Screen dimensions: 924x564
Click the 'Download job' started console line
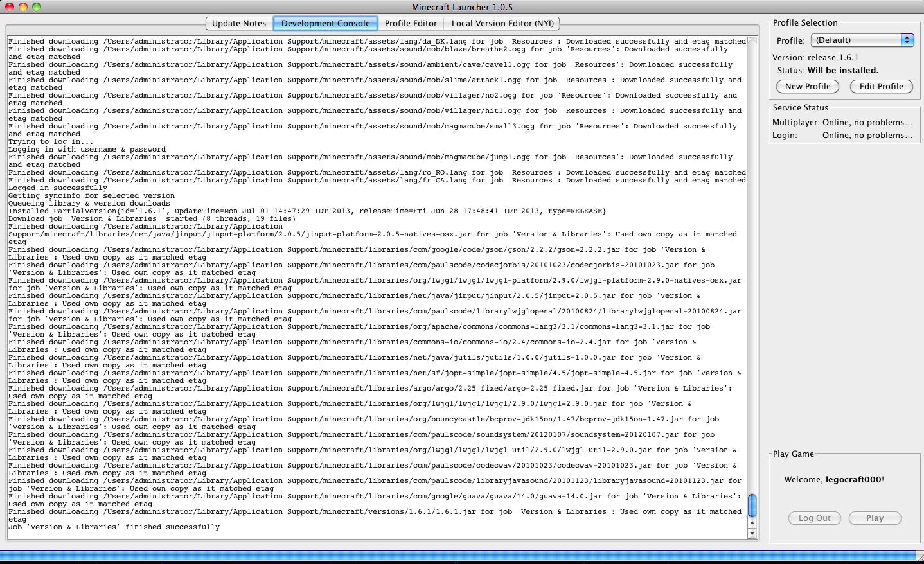tap(152, 219)
